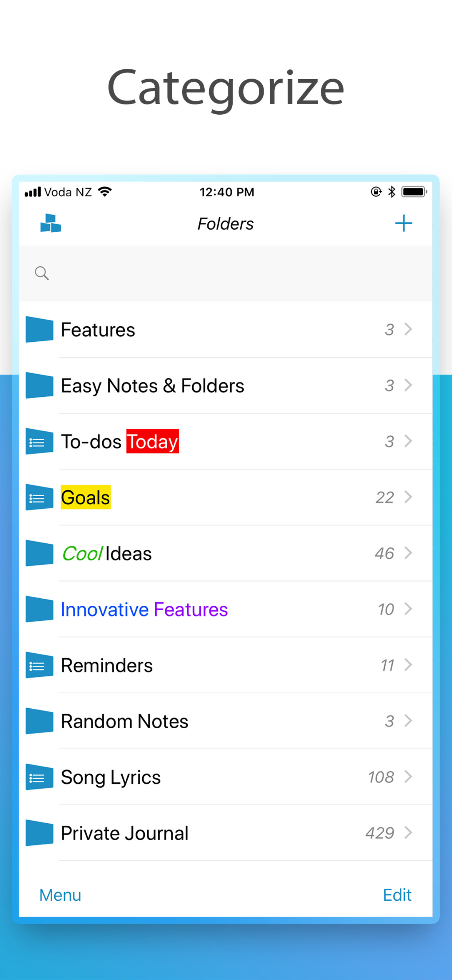Tap the stacked blocks icon in header

tap(50, 223)
